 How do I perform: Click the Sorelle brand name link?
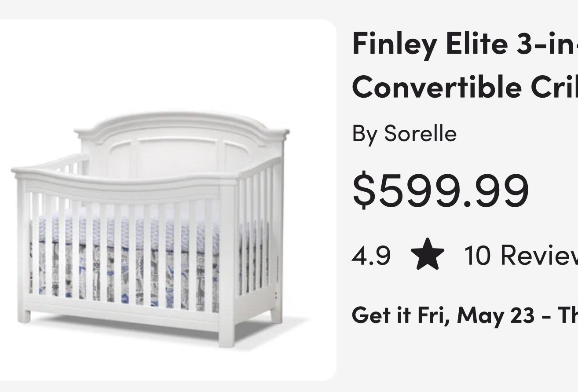point(420,133)
